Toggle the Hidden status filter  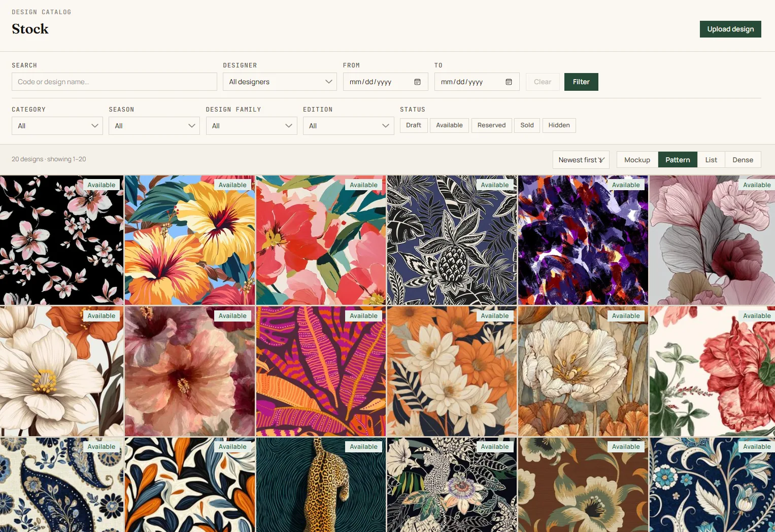[x=559, y=125]
